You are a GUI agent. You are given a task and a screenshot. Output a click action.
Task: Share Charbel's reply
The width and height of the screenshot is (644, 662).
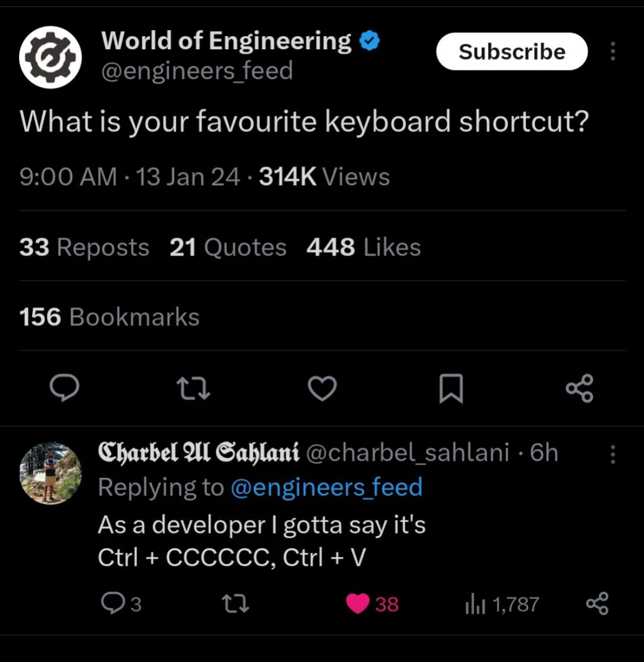click(597, 604)
